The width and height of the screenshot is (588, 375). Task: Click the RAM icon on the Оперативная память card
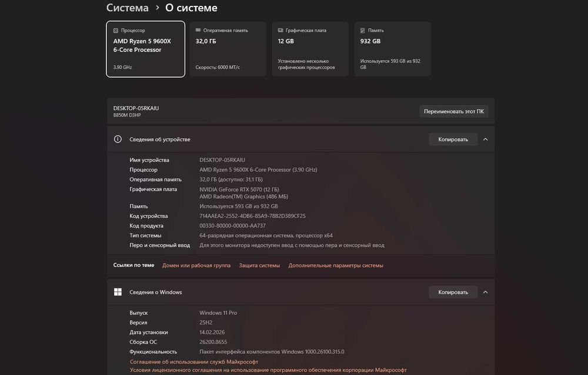[198, 30]
